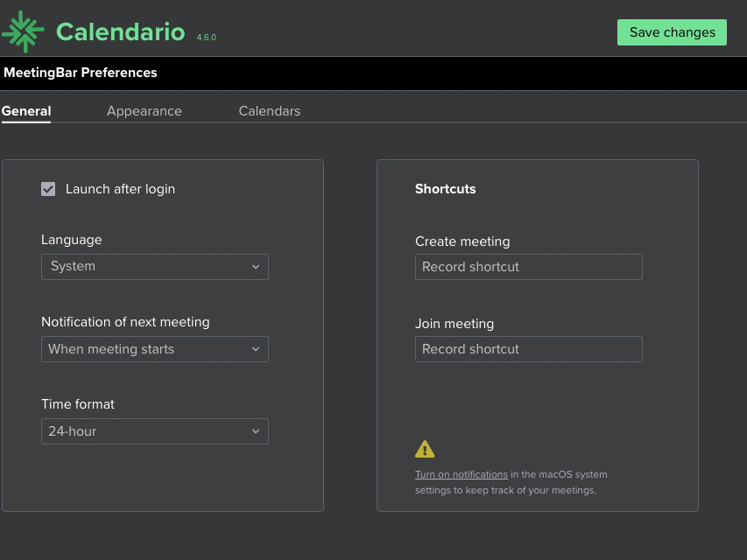
Task: Open the Turn on notifications link
Action: pyautogui.click(x=462, y=474)
